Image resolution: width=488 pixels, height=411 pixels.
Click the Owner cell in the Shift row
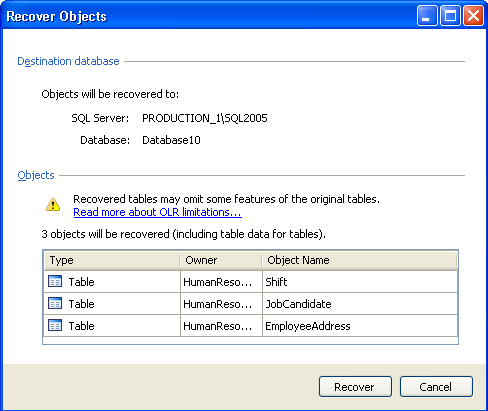pyautogui.click(x=221, y=282)
